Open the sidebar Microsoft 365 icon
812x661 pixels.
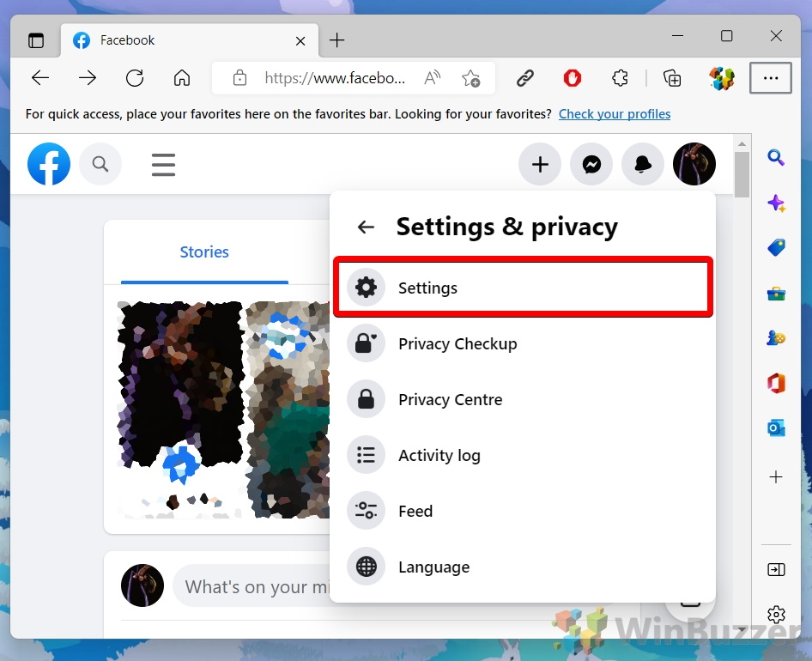(776, 384)
